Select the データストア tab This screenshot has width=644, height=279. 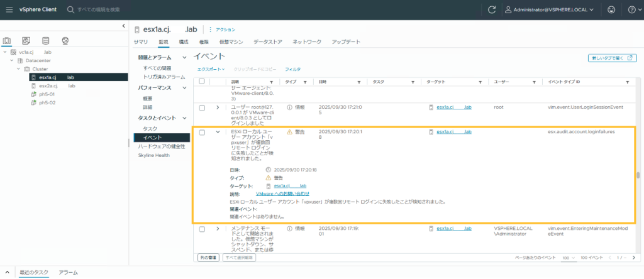coord(268,41)
